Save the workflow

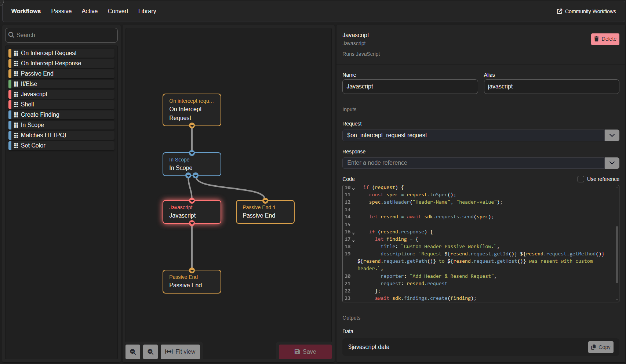pyautogui.click(x=305, y=352)
